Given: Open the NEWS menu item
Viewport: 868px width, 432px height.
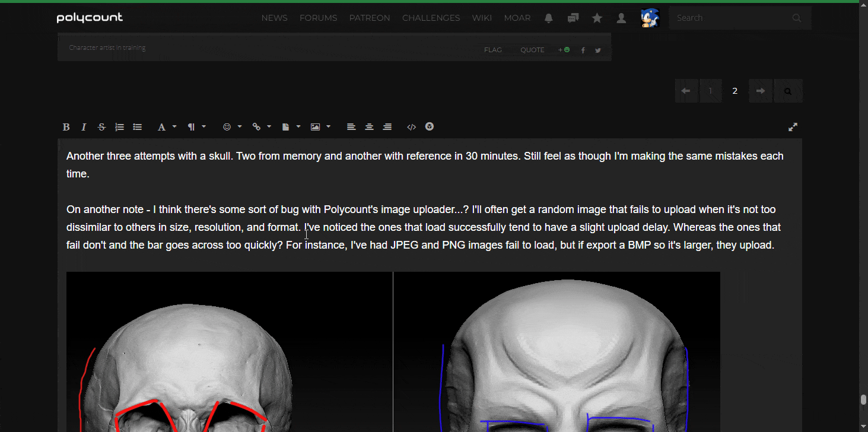Looking at the screenshot, I should (275, 18).
